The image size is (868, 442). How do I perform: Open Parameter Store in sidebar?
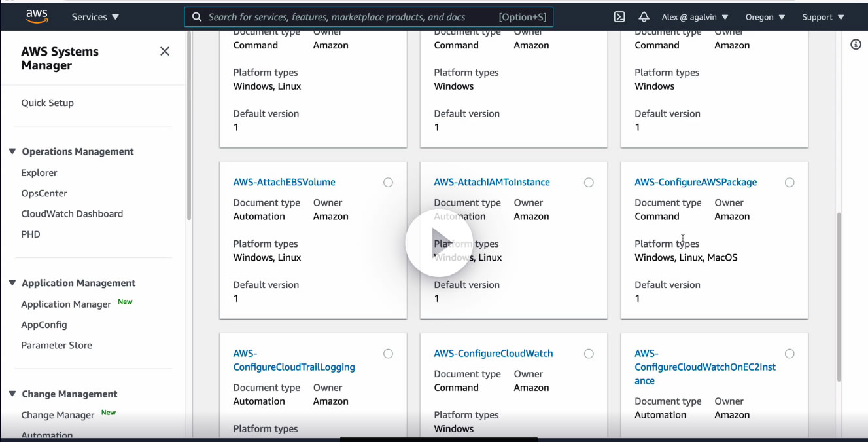coord(57,345)
